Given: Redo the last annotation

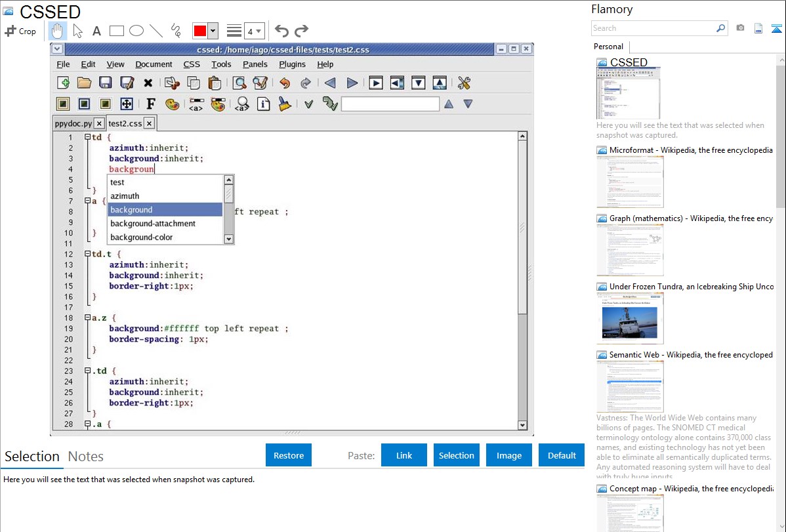Looking at the screenshot, I should [x=301, y=31].
